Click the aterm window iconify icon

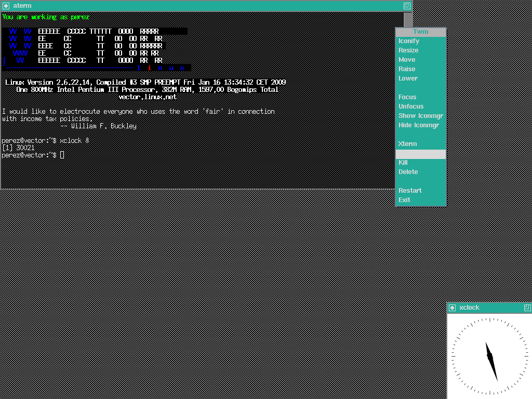[x=6, y=6]
